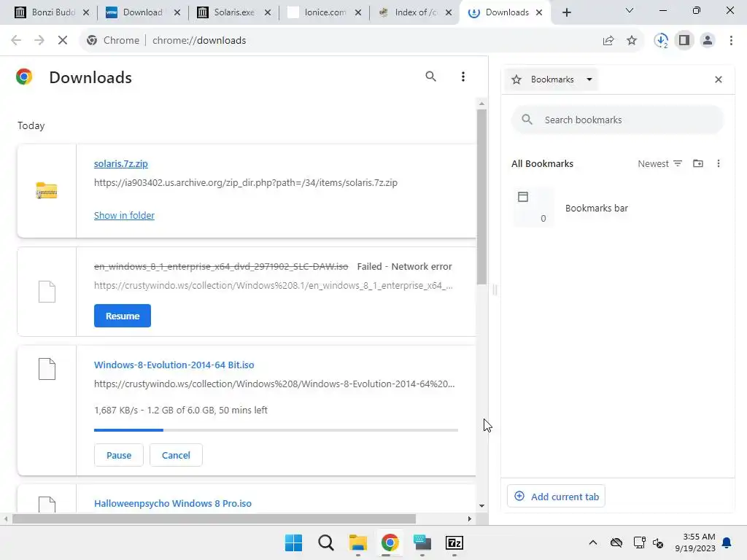Viewport: 747px width, 560px height.
Task: Open the network tray icon
Action: coord(639,542)
